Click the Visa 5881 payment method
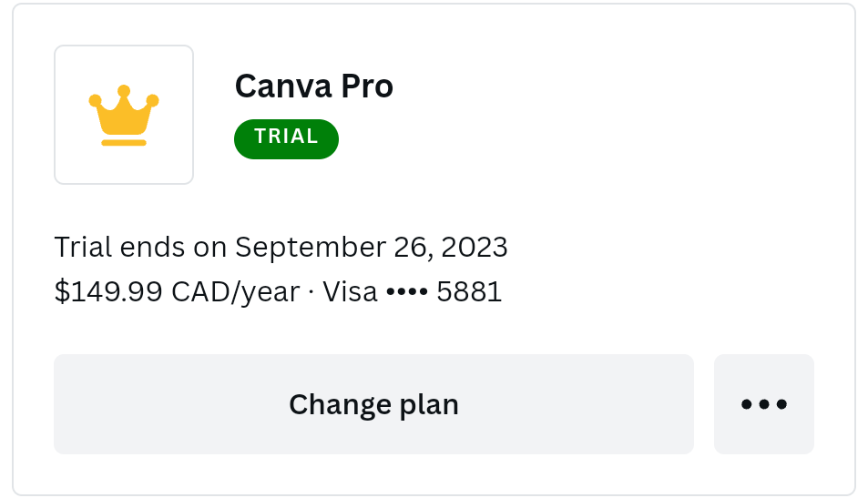 tap(412, 292)
